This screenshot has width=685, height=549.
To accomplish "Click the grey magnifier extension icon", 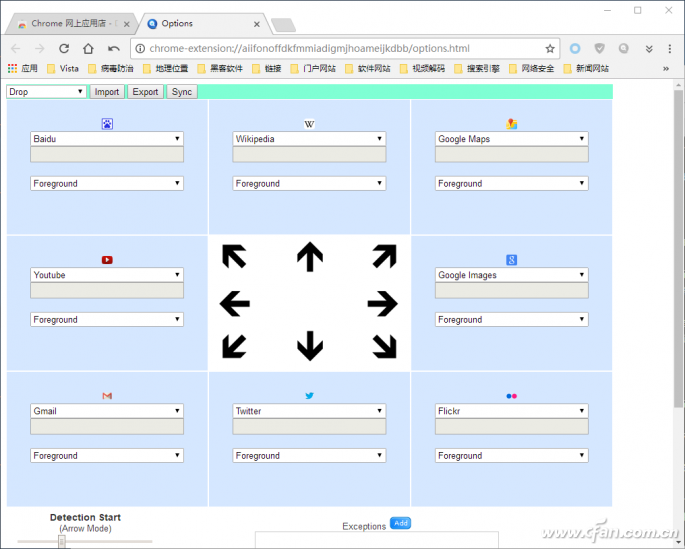I will click(624, 48).
